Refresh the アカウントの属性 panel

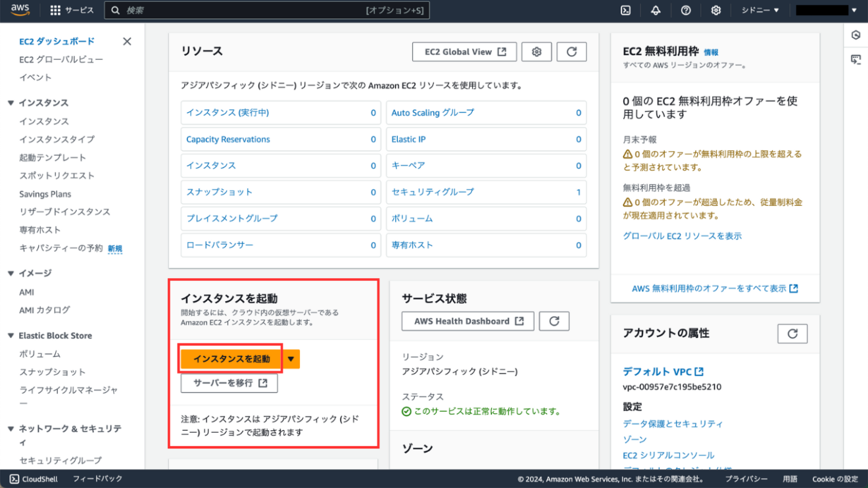point(792,333)
